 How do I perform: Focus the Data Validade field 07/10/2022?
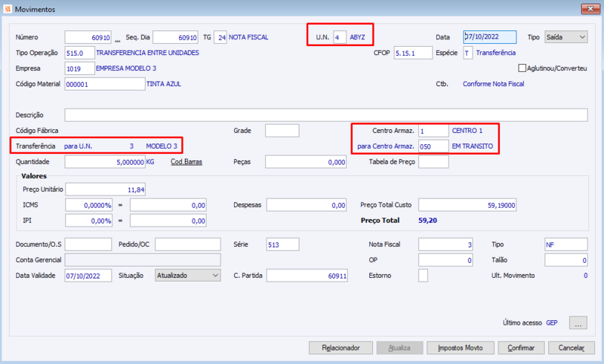[88, 276]
